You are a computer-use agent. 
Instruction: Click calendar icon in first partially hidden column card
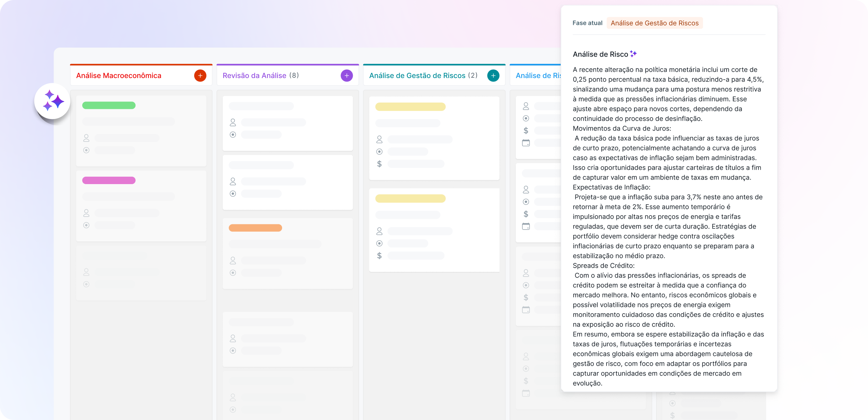pyautogui.click(x=526, y=143)
